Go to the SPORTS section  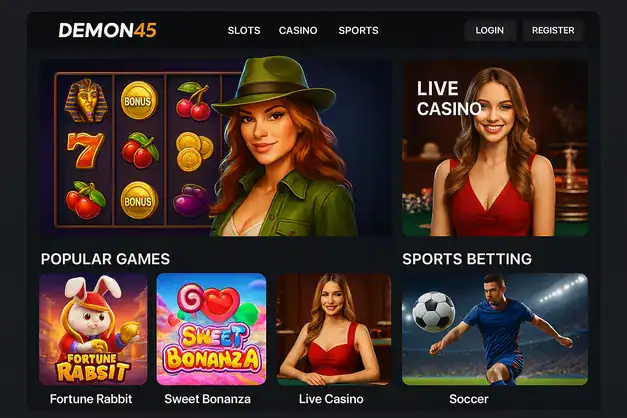coord(358,30)
